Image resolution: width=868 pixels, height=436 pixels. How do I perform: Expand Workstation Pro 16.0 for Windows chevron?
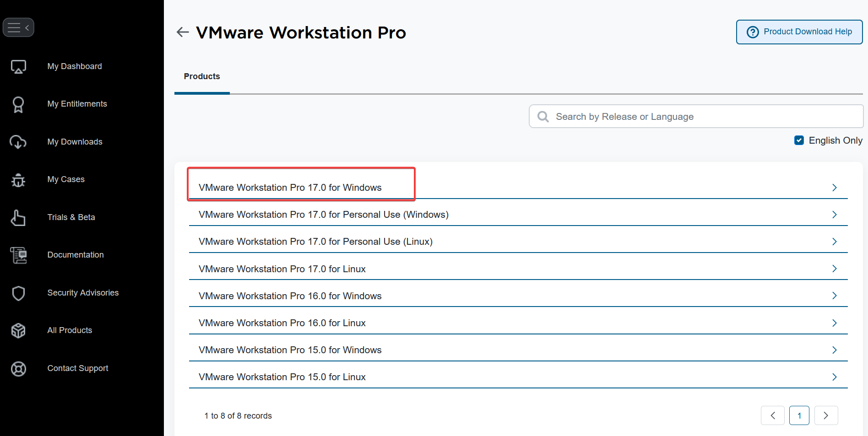[x=834, y=296]
